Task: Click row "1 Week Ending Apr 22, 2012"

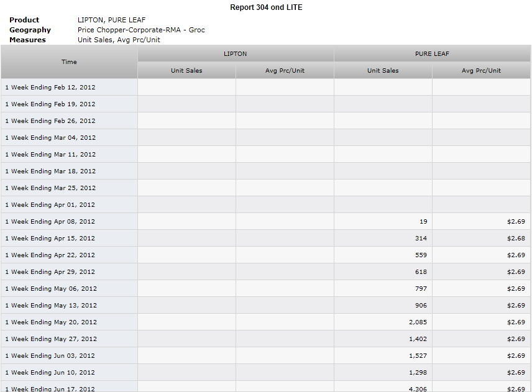Action: point(265,255)
